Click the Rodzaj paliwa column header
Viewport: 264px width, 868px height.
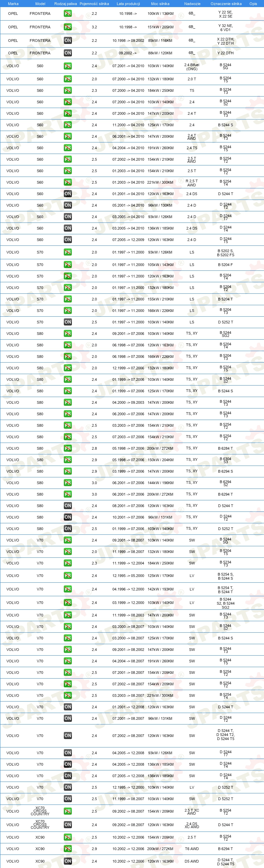[x=65, y=4]
